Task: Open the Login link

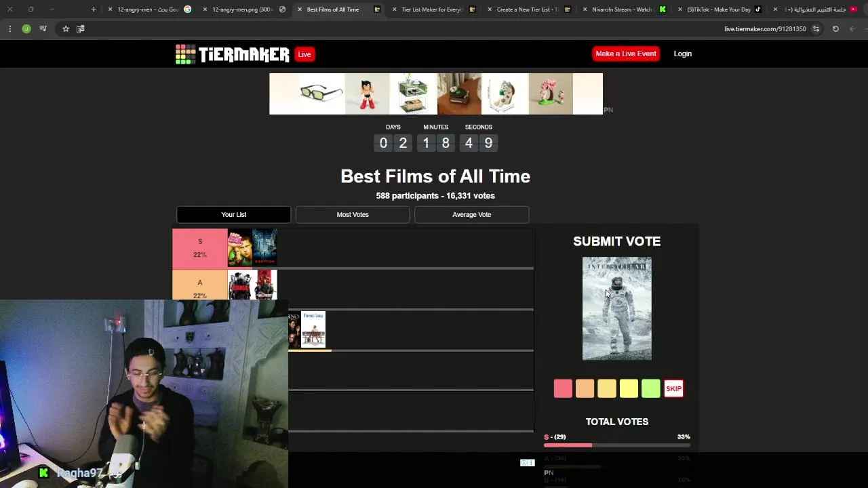Action: coord(682,54)
